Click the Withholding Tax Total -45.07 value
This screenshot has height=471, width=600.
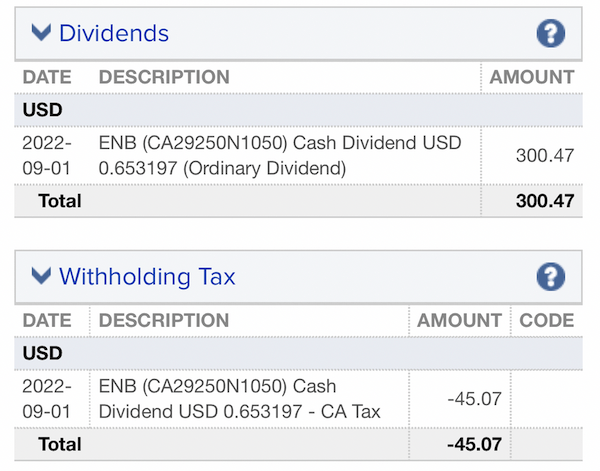(x=474, y=444)
